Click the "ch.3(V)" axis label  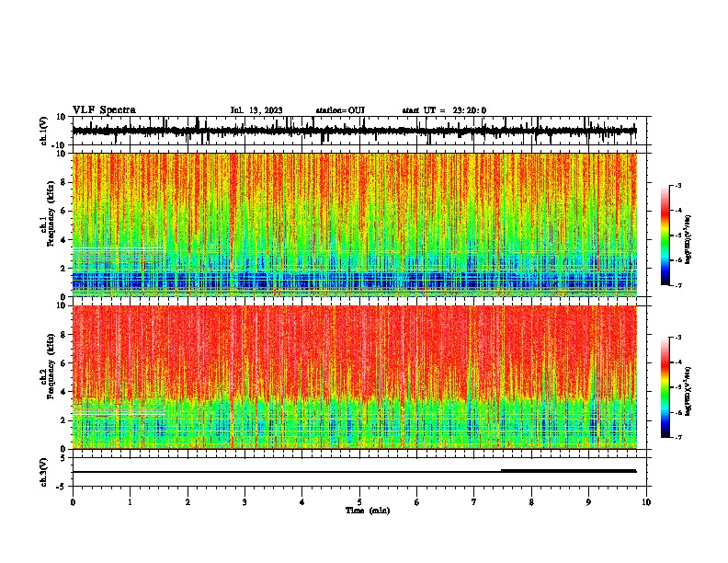(x=44, y=472)
